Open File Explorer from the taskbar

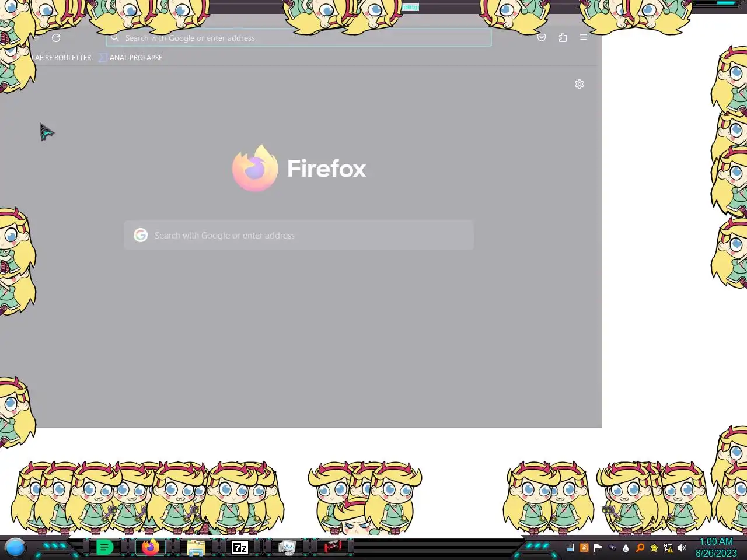(x=196, y=548)
